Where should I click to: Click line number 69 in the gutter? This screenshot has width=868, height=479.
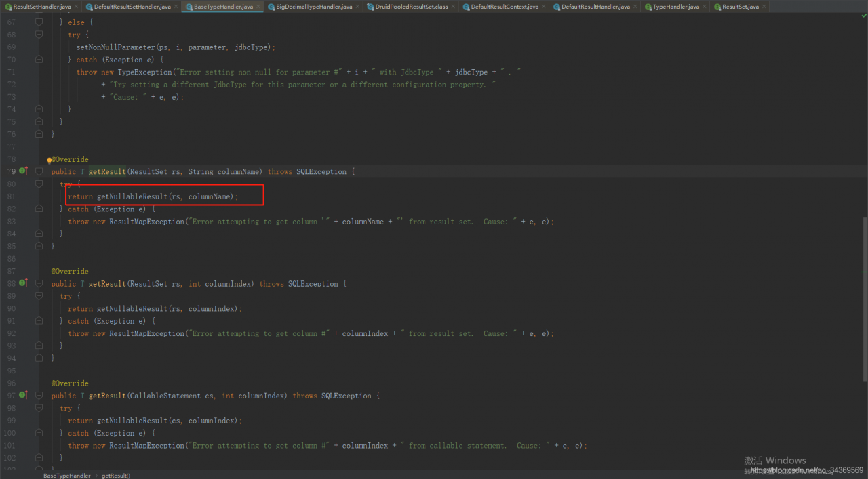[11, 47]
